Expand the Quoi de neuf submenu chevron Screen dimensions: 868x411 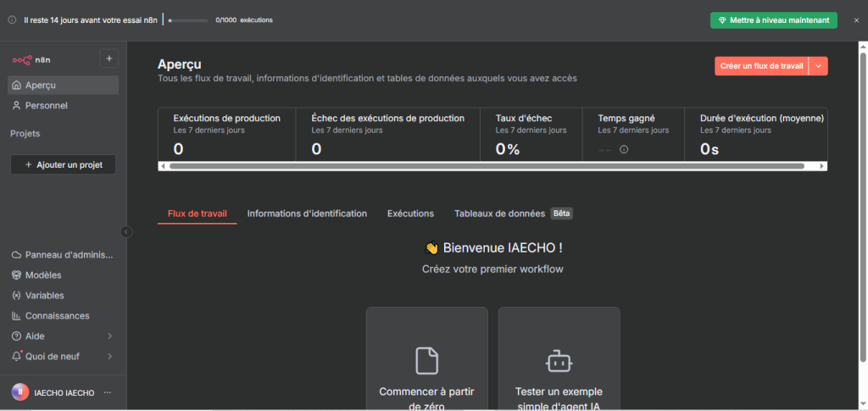tap(109, 356)
